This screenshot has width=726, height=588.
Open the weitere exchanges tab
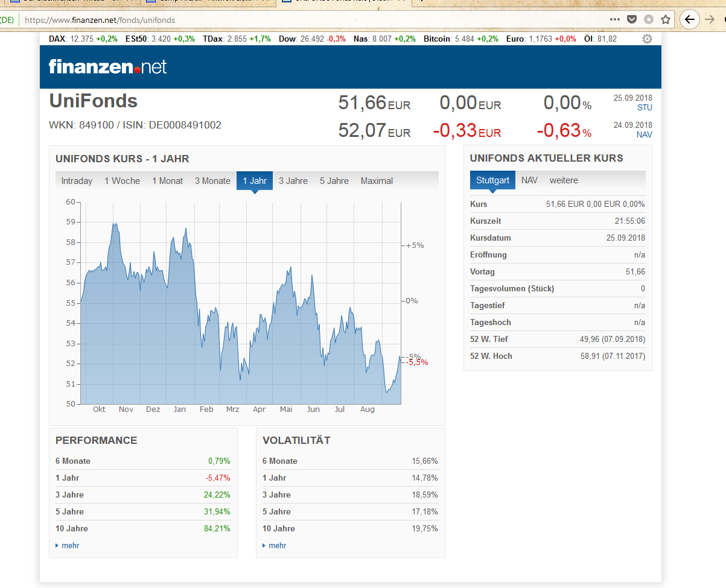click(564, 180)
